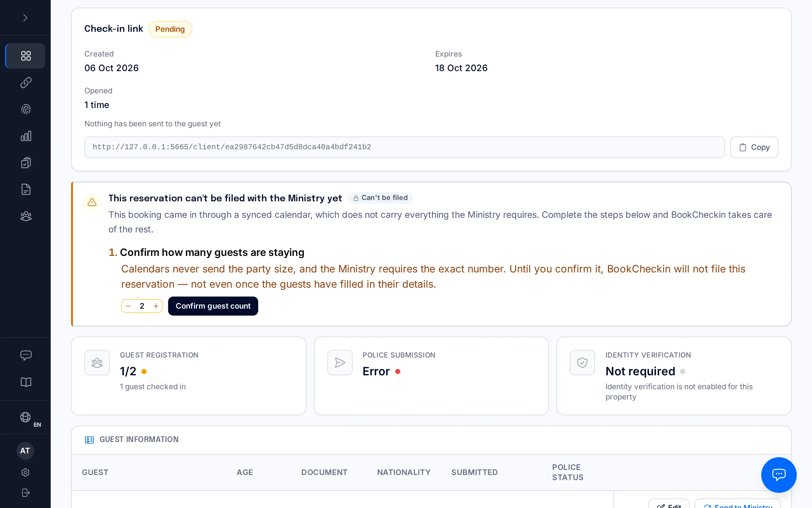Open the blue floating chat button
Viewport: 812px width, 508px height.
[779, 475]
